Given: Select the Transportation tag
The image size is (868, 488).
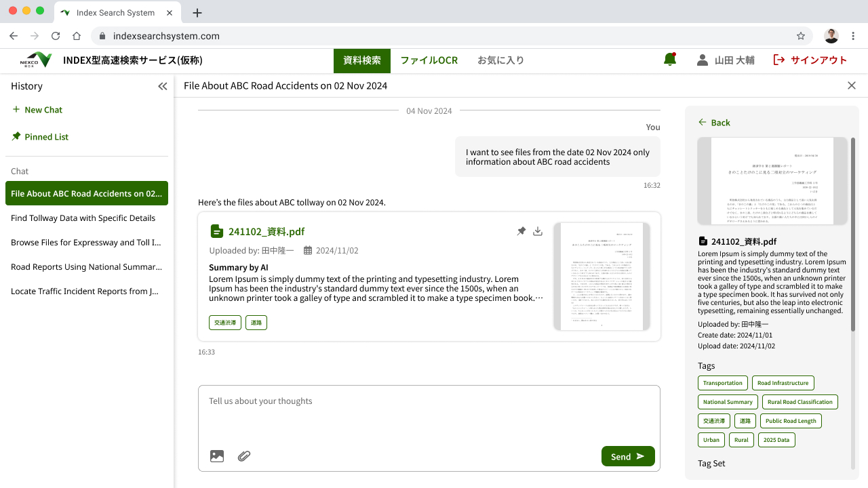Looking at the screenshot, I should [722, 383].
